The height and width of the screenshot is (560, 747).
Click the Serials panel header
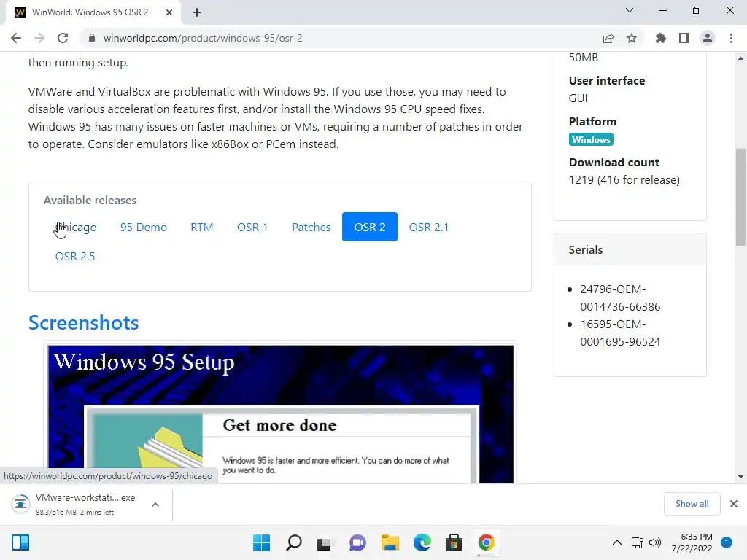630,249
